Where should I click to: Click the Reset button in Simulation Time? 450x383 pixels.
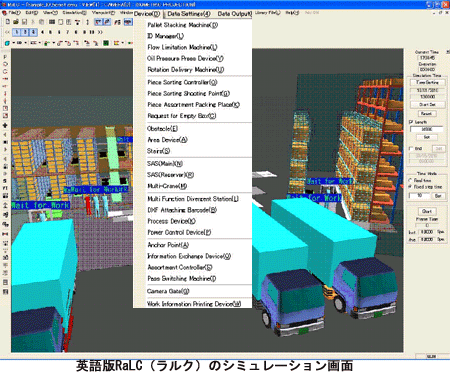(x=427, y=114)
